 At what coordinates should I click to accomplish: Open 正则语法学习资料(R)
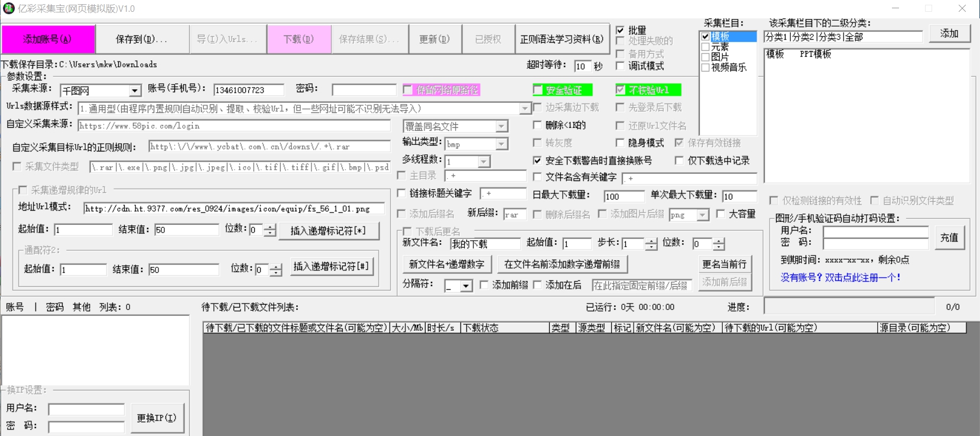pos(562,40)
